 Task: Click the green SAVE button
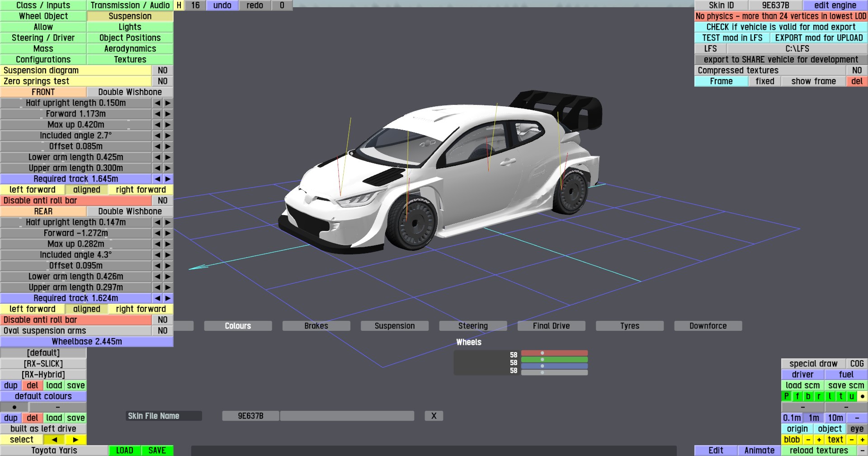pos(157,451)
